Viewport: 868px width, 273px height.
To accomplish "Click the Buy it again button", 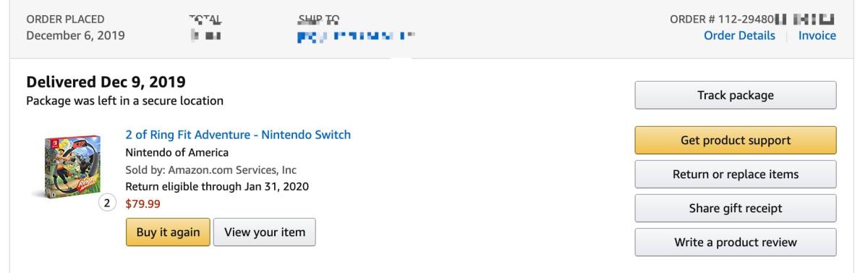I will [x=168, y=232].
